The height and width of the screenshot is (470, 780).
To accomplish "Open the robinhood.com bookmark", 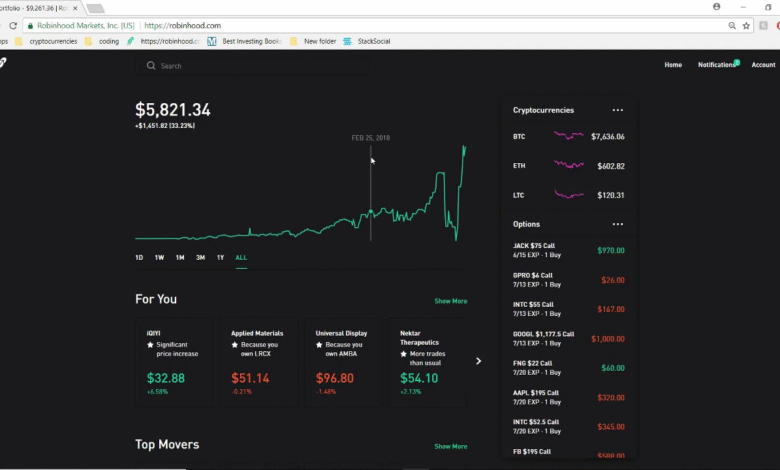I will (x=163, y=41).
